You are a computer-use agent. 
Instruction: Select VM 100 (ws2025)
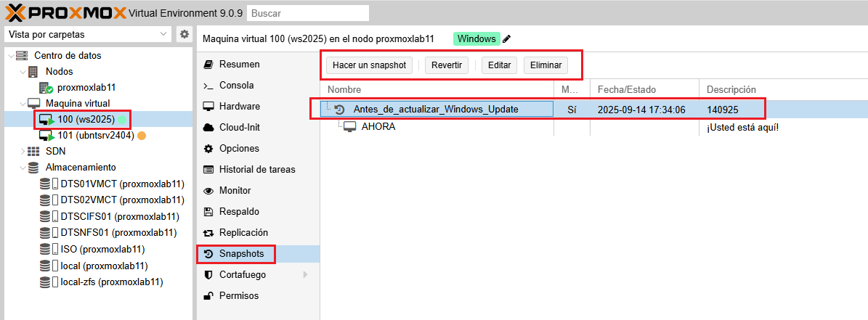86,120
